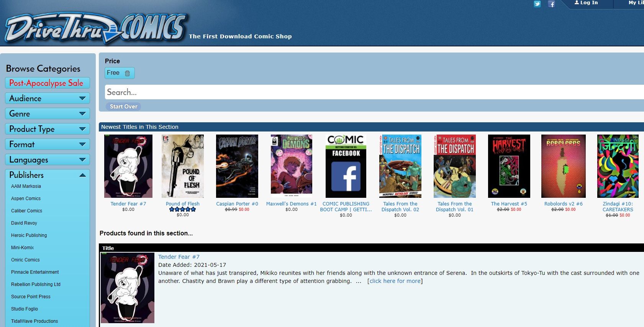
Task: Select publisher Studio Foglio
Action: [25, 309]
